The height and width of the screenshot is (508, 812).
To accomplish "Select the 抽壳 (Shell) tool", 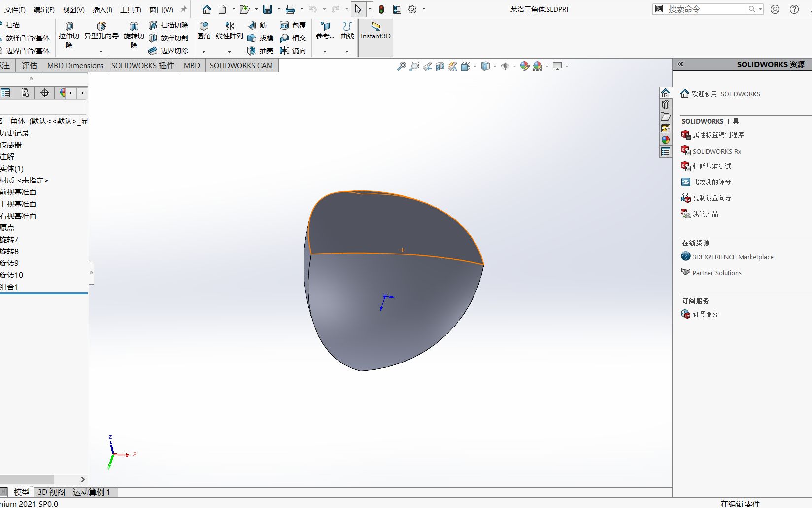I will click(x=260, y=51).
